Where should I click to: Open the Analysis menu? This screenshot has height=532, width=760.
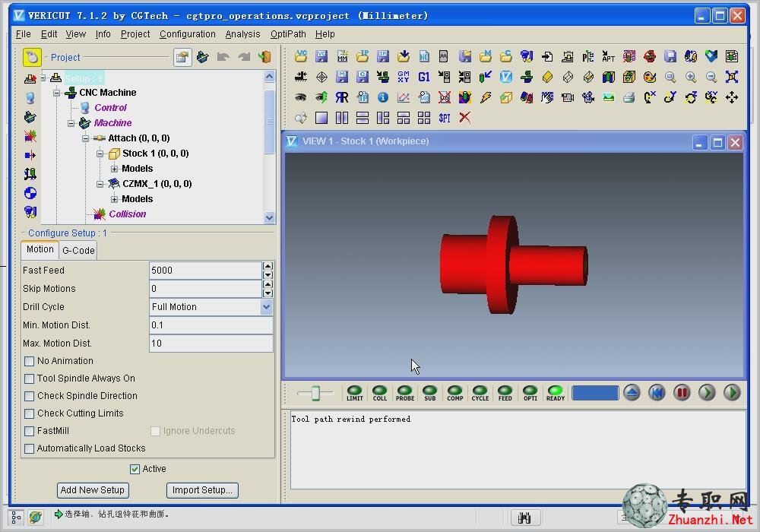click(x=243, y=34)
